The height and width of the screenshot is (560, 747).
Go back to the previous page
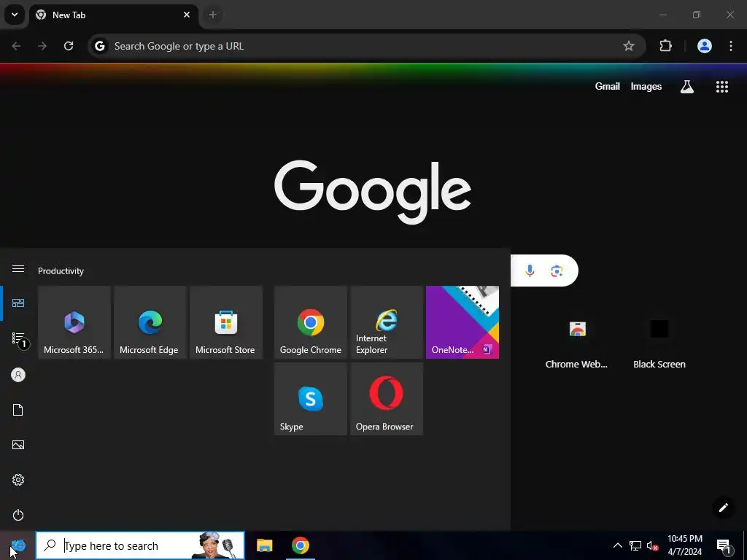pos(16,46)
